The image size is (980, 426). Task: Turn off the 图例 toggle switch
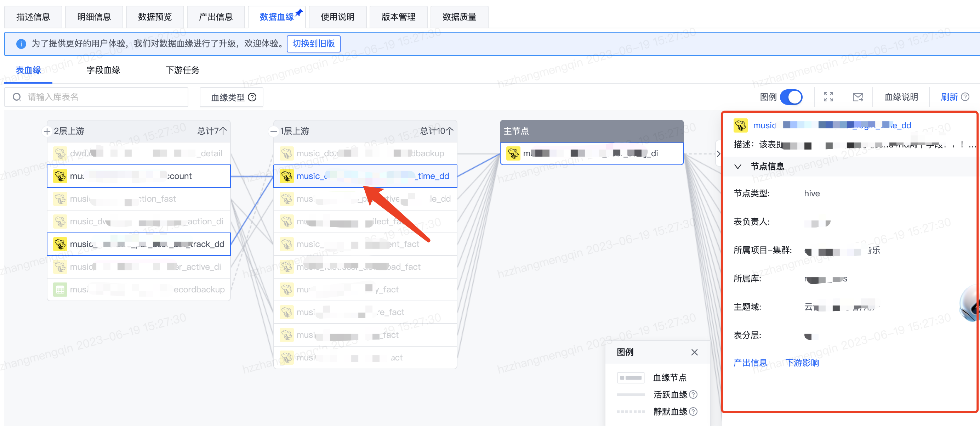pos(792,97)
